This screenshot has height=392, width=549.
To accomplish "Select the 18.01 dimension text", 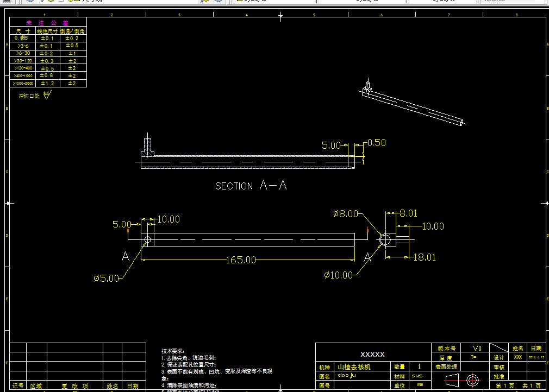I will coord(425,257).
